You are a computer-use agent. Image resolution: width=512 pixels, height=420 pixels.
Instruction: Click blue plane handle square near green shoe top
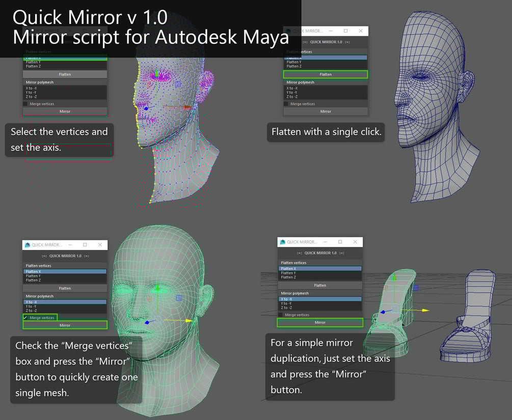point(416,288)
